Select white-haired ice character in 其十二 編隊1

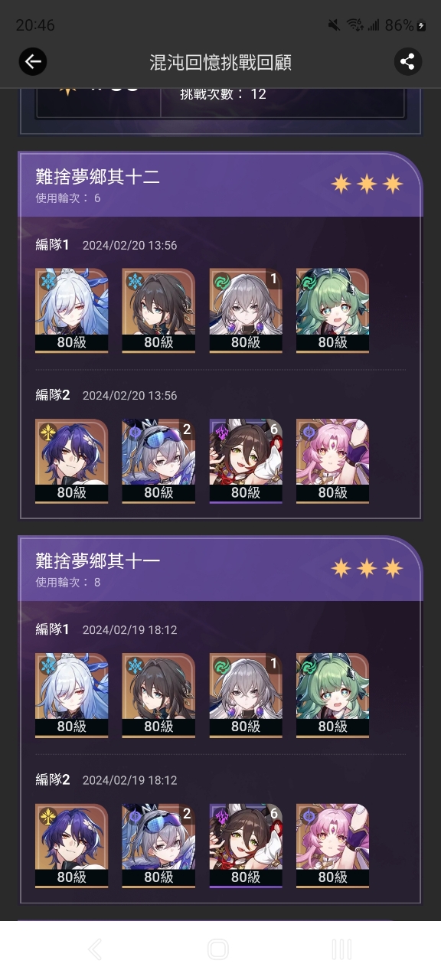[x=72, y=310]
